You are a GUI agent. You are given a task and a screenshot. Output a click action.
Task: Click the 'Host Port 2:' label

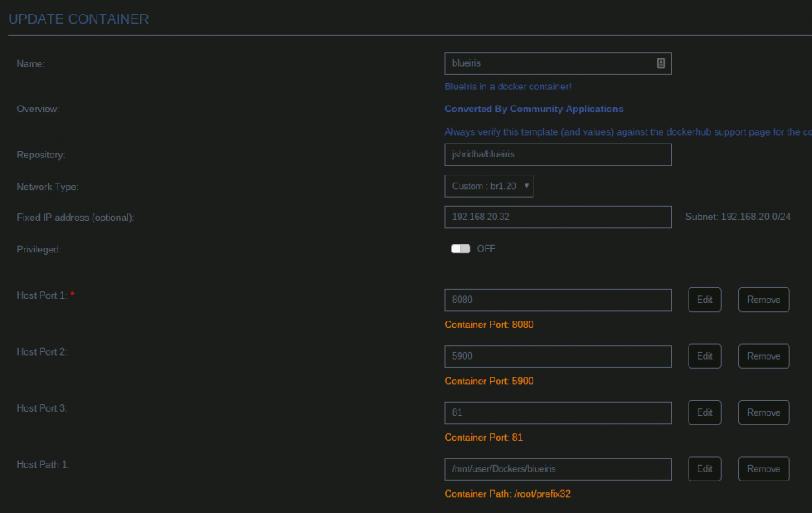(42, 351)
